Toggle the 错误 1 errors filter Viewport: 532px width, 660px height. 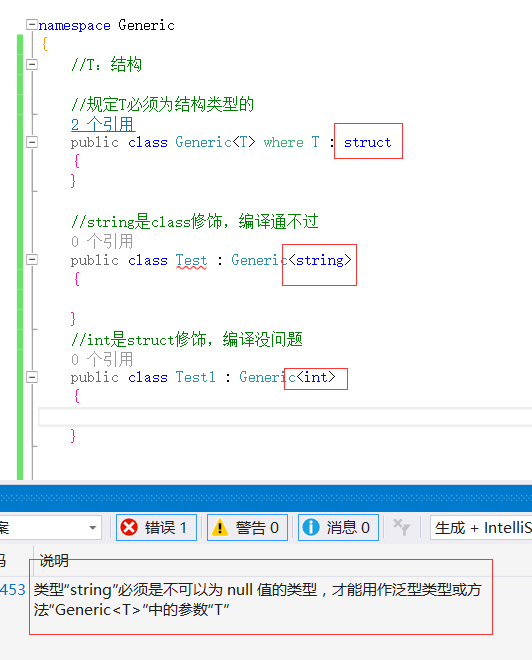point(156,527)
